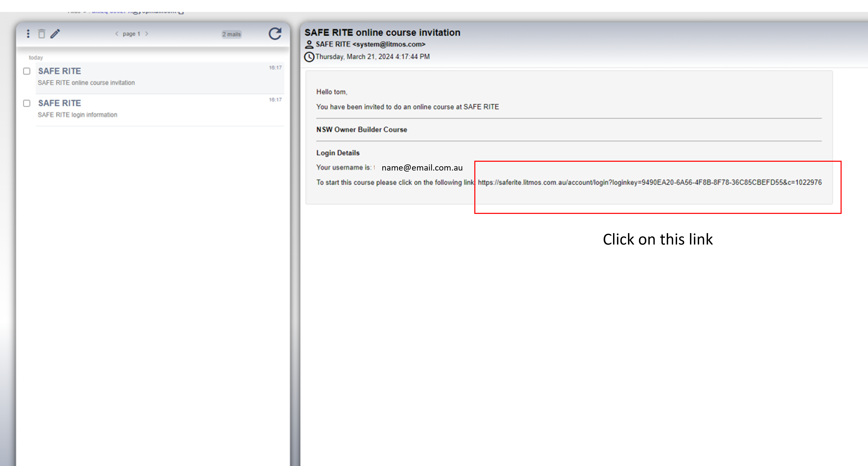Click the clock icon next to the date

tap(309, 57)
